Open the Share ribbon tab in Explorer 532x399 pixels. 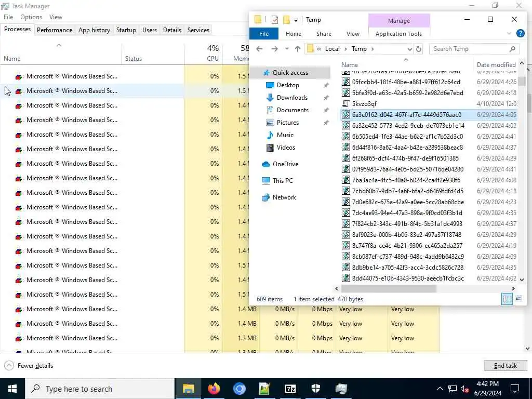tap(324, 34)
